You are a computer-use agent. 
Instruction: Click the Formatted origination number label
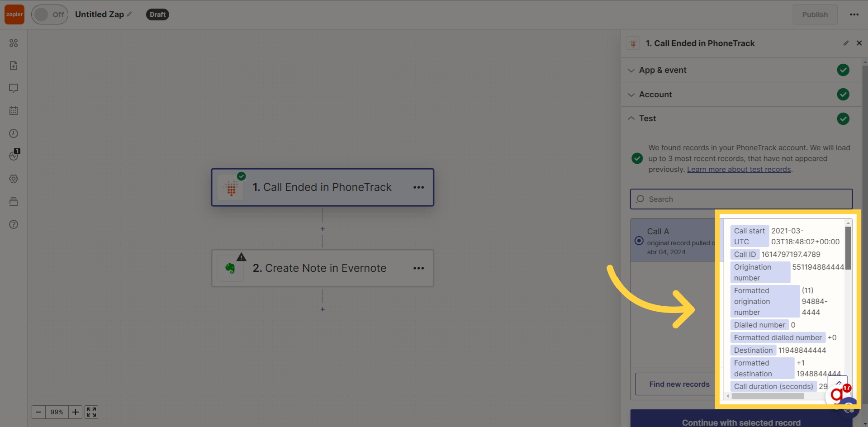pyautogui.click(x=765, y=301)
